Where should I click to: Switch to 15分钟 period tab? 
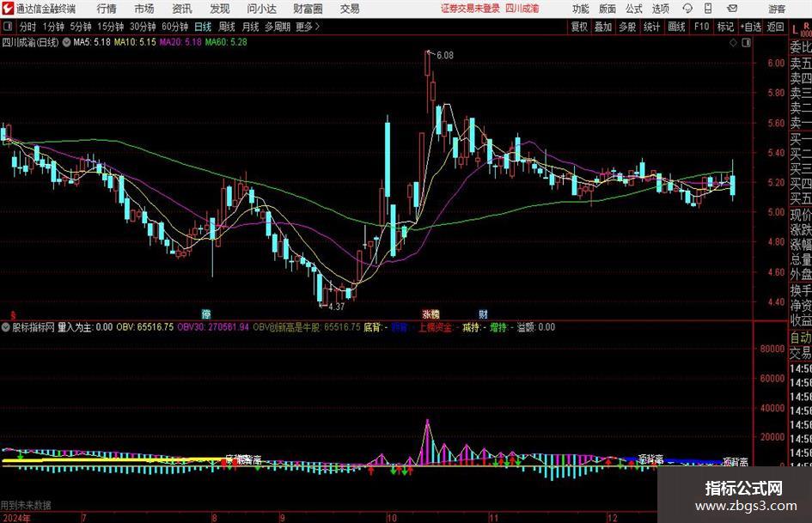click(x=110, y=27)
